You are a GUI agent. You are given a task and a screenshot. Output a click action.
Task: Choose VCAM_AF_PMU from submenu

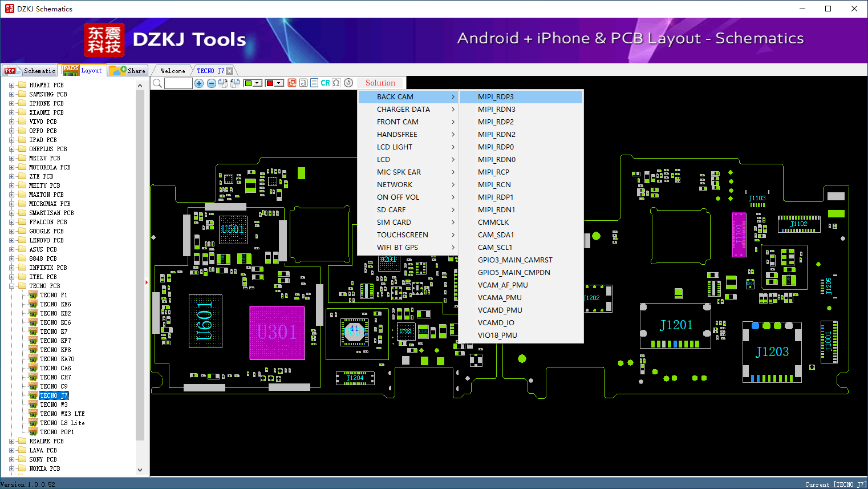[521, 285]
